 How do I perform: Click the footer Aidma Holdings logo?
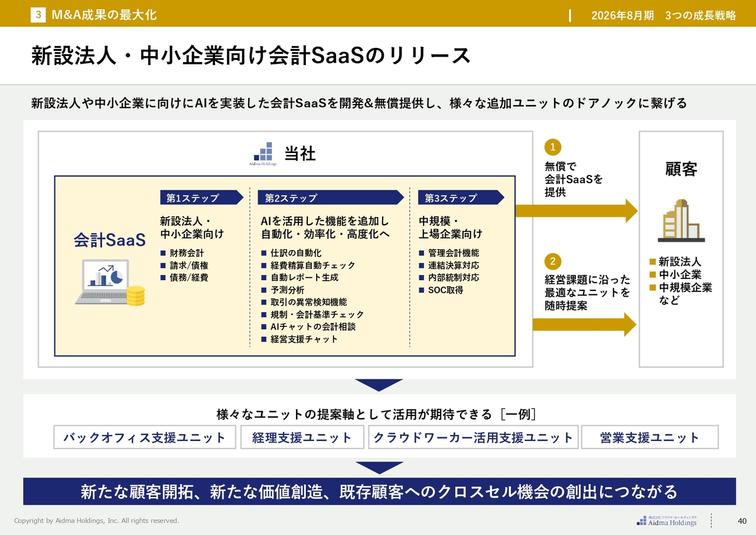point(667,521)
